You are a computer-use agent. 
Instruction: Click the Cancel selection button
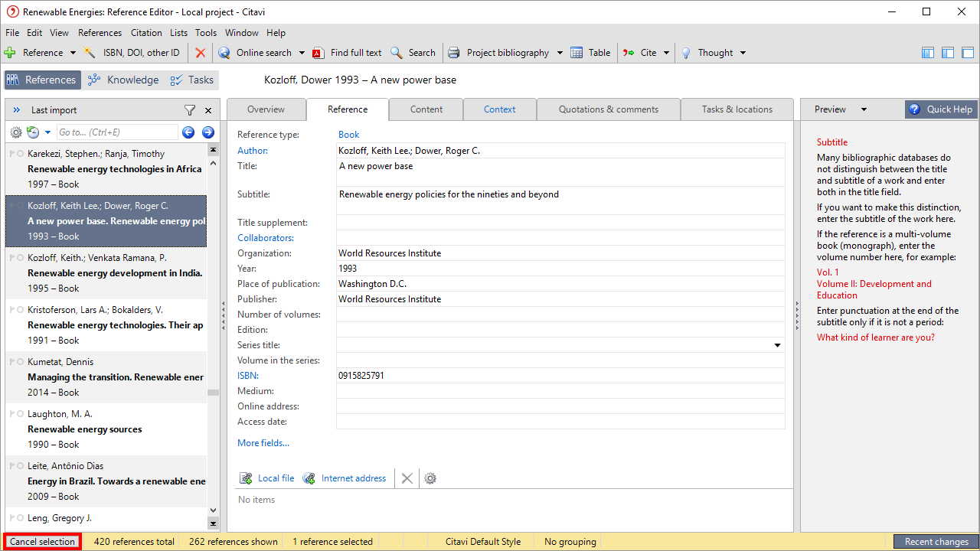pyautogui.click(x=43, y=542)
